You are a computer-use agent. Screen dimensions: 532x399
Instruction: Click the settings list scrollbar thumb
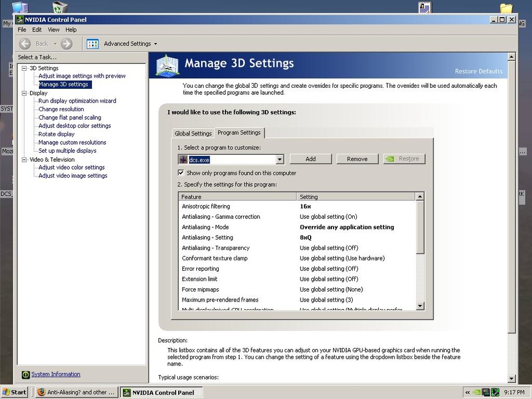tap(420, 227)
